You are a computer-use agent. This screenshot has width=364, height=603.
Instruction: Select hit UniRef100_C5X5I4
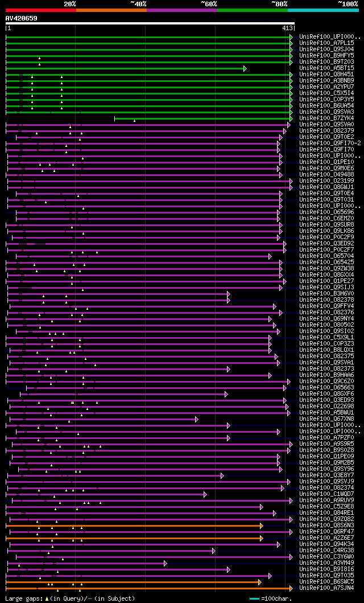(327, 93)
